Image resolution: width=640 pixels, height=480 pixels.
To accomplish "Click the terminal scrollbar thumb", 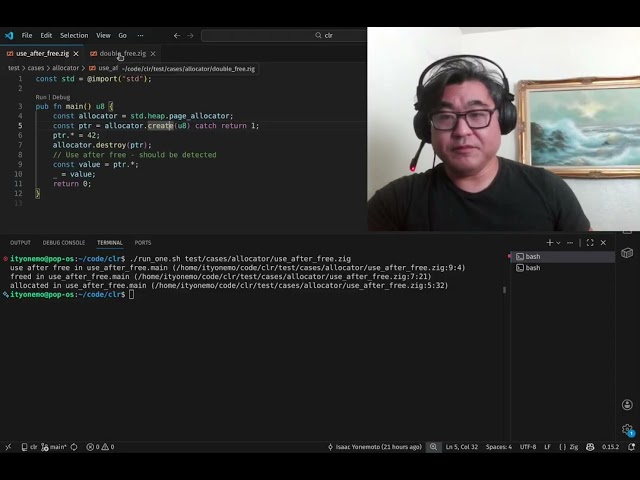I will (504, 290).
